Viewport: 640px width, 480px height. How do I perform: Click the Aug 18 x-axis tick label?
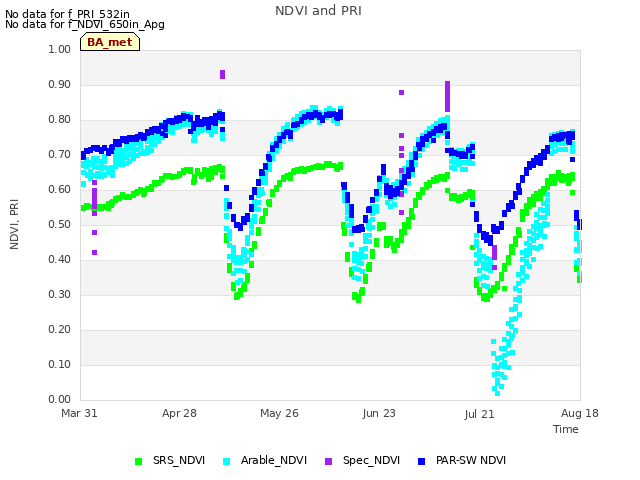tap(580, 413)
